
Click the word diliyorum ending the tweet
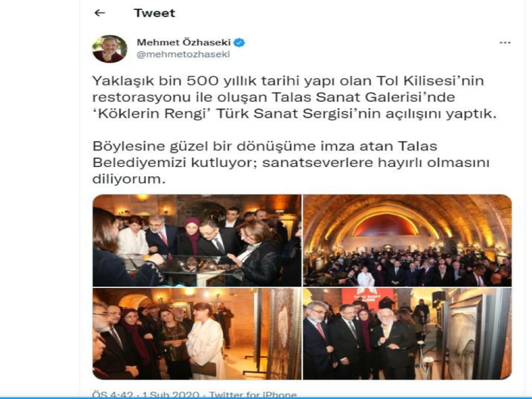point(129,179)
